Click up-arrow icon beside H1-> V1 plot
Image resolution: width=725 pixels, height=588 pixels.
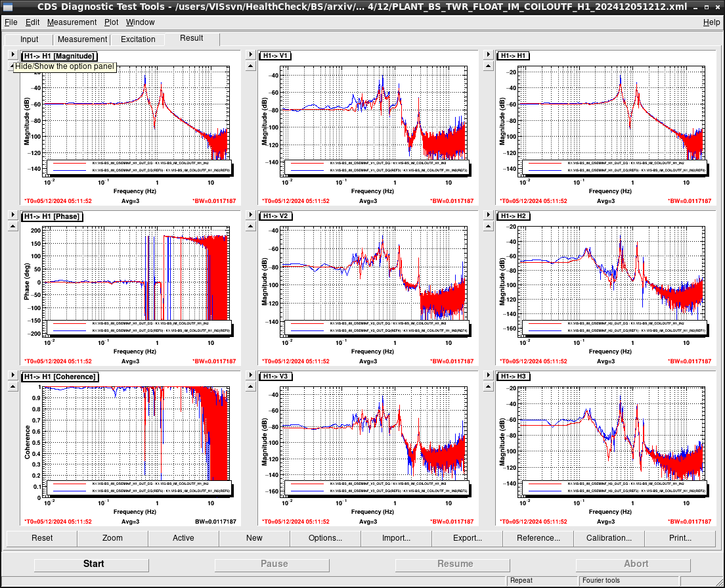click(251, 66)
